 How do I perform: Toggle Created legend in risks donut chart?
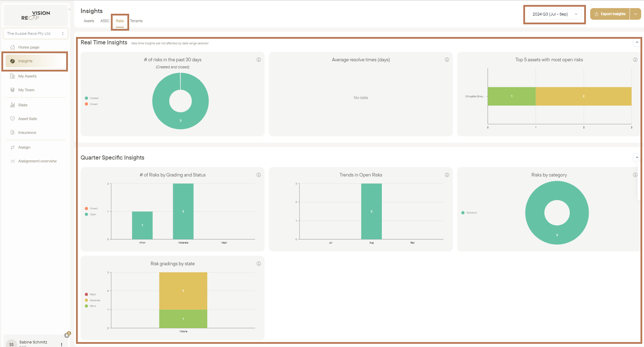pyautogui.click(x=92, y=98)
